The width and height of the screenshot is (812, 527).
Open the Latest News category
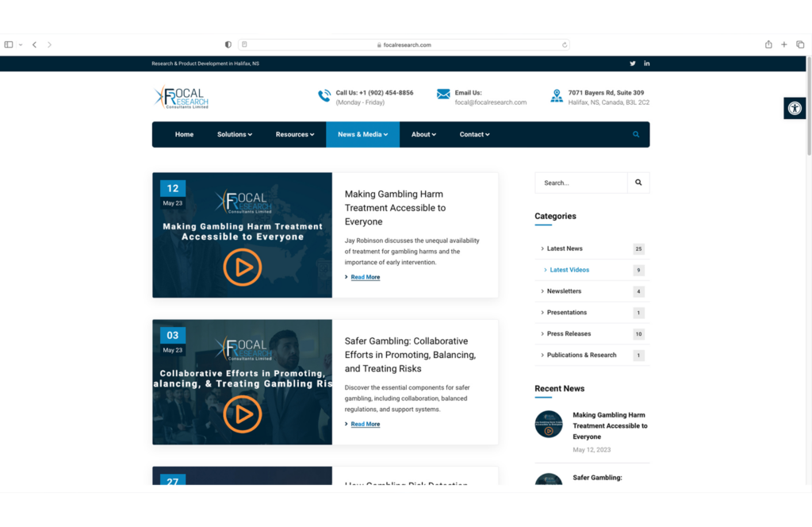coord(565,248)
